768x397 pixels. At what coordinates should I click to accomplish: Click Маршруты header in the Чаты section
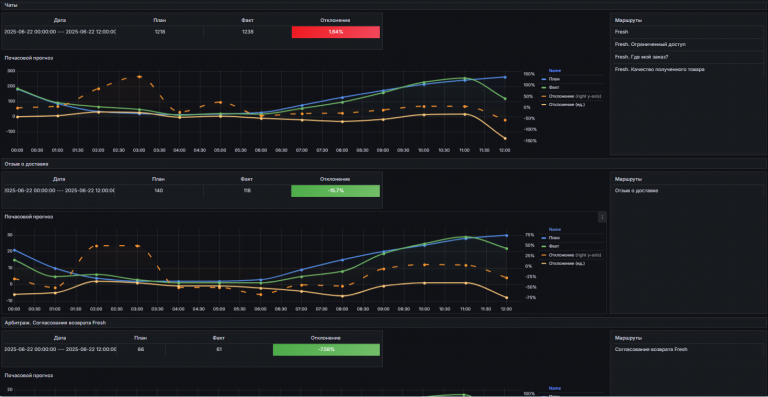tap(628, 20)
